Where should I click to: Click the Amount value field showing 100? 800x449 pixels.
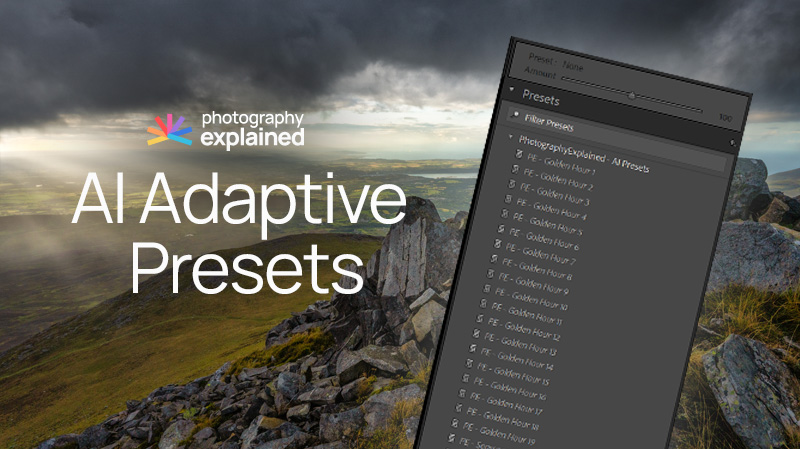[x=725, y=117]
